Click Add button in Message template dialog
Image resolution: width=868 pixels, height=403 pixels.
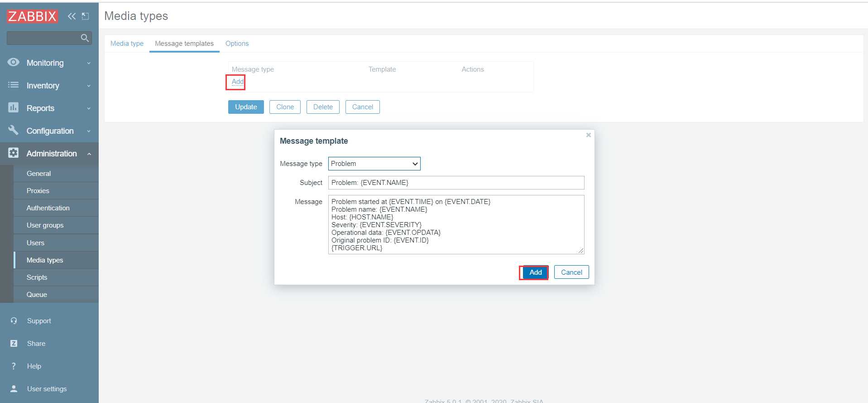536,272
